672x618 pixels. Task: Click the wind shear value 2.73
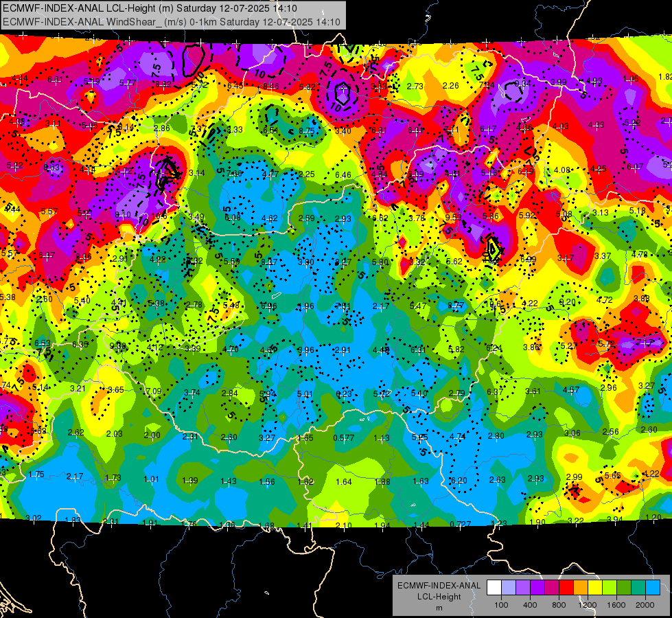[415, 87]
